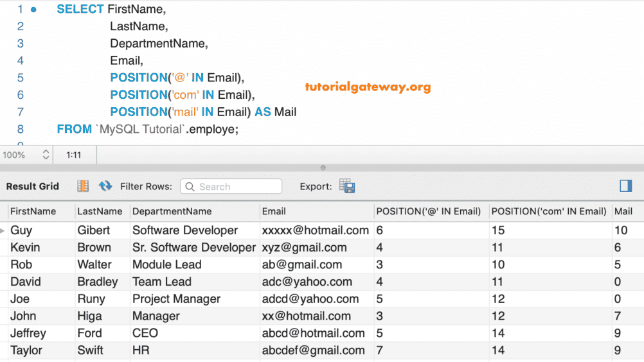Sort by Email column header
644x362 pixels.
coord(274,211)
